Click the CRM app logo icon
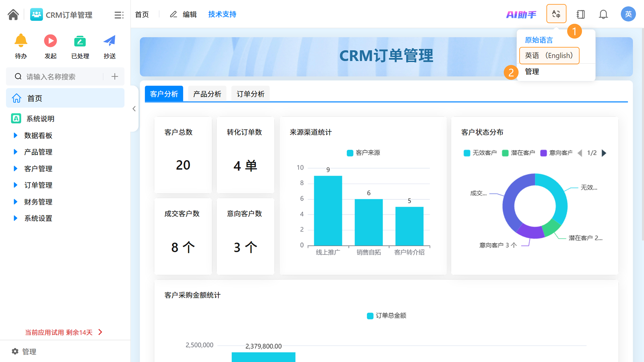The image size is (644, 362). pyautogui.click(x=37, y=14)
